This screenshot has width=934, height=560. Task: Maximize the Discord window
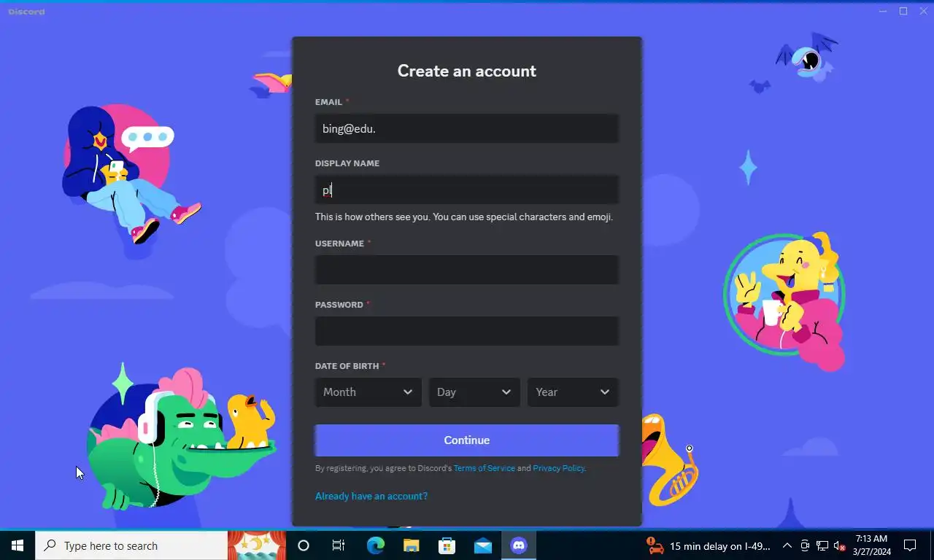point(903,11)
